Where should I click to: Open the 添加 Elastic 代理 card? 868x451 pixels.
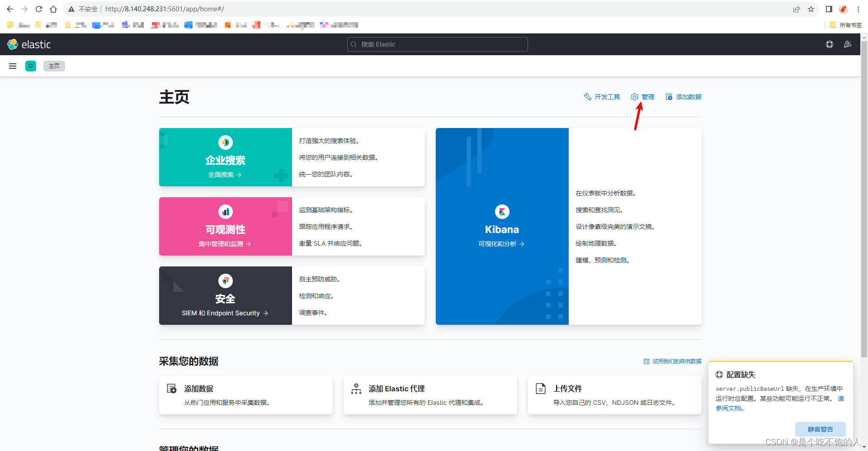(430, 395)
